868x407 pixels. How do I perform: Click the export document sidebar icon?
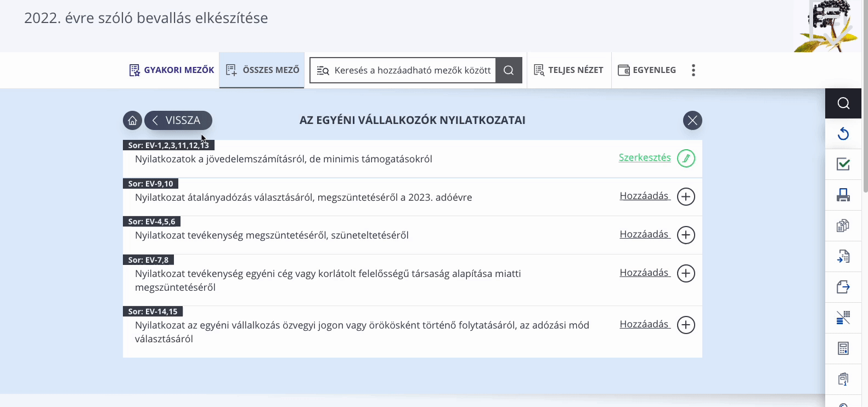point(843,287)
